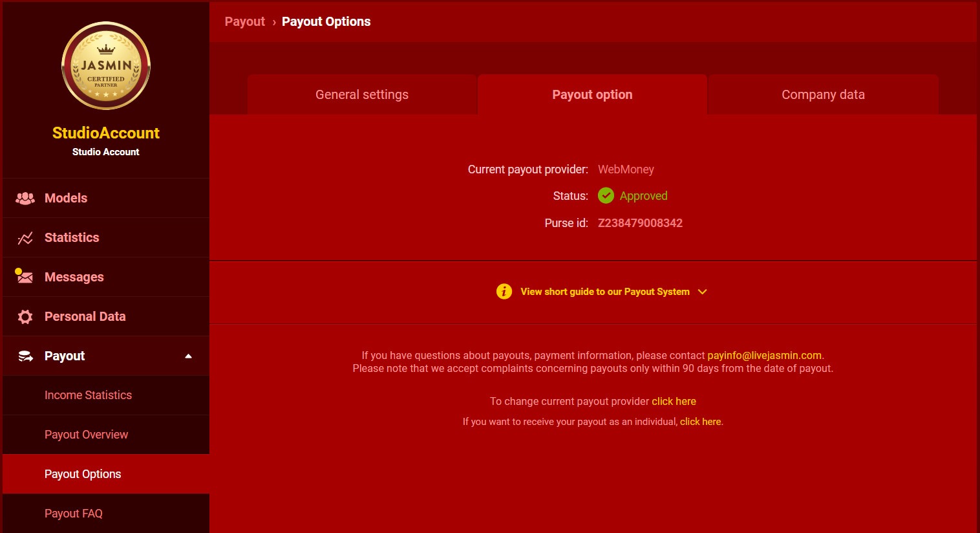Click the Payout coins icon
980x533 pixels.
coord(25,356)
